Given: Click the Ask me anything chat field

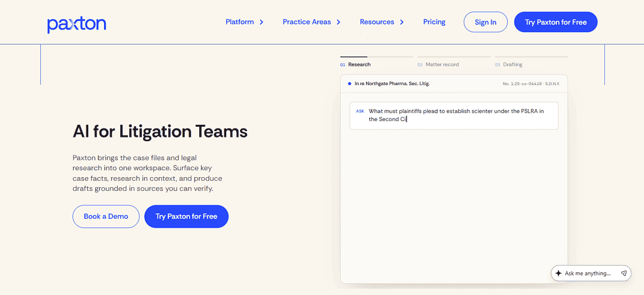Looking at the screenshot, I should coord(591,273).
